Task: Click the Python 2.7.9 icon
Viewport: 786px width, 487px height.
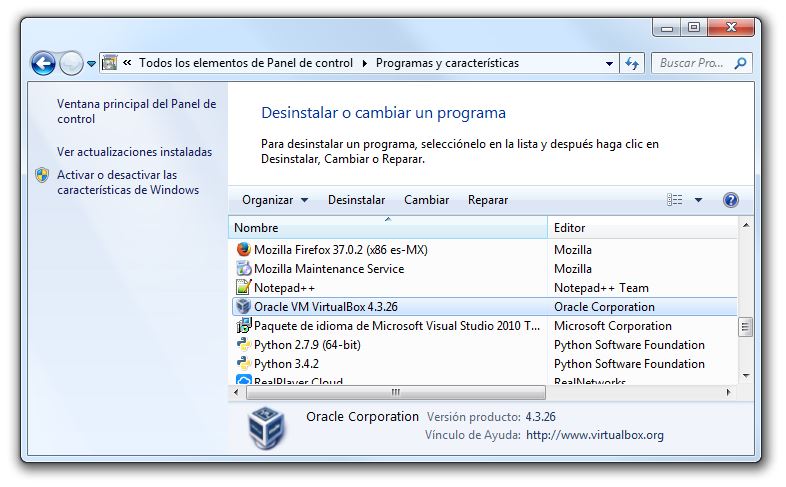Action: click(x=244, y=344)
